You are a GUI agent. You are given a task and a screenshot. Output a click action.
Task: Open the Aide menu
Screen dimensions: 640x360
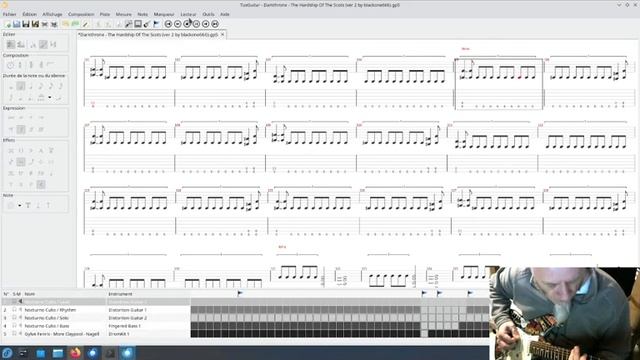pos(225,14)
